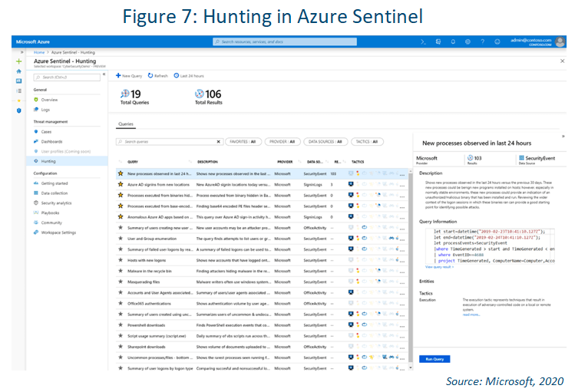
Task: Open more options for Powershell downloads row
Action: (x=402, y=326)
